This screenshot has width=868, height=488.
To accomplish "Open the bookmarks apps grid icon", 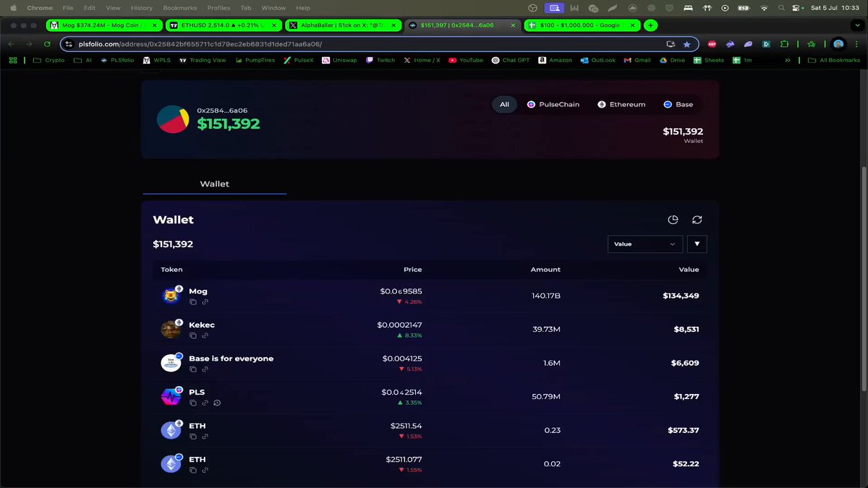I will click(13, 60).
